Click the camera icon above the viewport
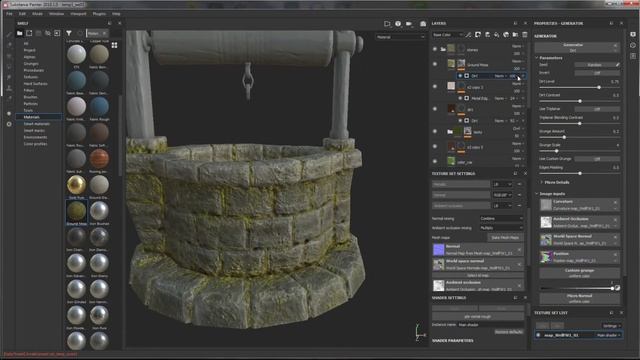 pyautogui.click(x=423, y=24)
